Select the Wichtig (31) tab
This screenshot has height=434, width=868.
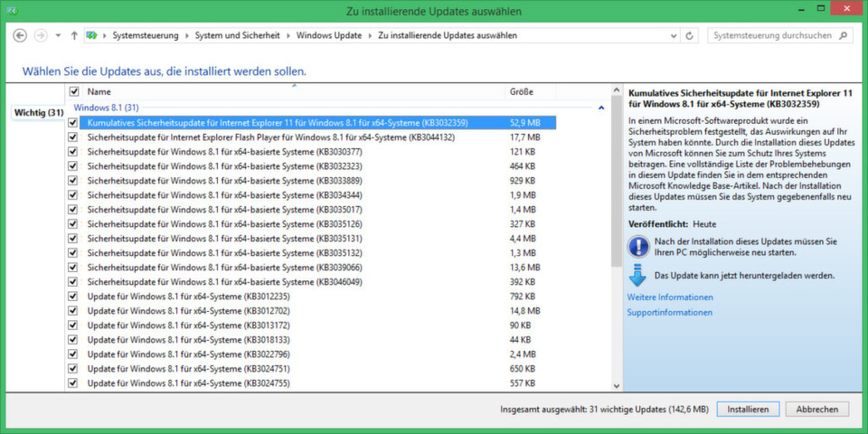click(x=39, y=112)
